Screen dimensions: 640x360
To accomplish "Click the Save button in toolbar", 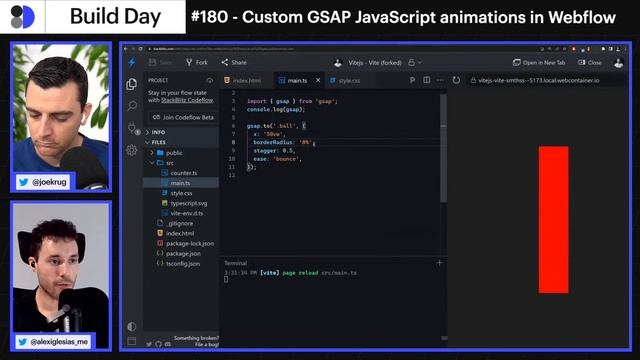I will point(160,62).
